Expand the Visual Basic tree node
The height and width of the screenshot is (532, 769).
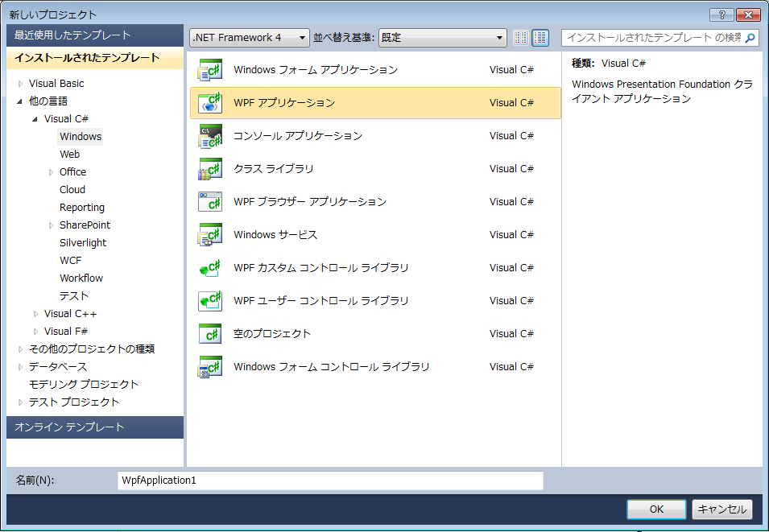pyautogui.click(x=21, y=83)
